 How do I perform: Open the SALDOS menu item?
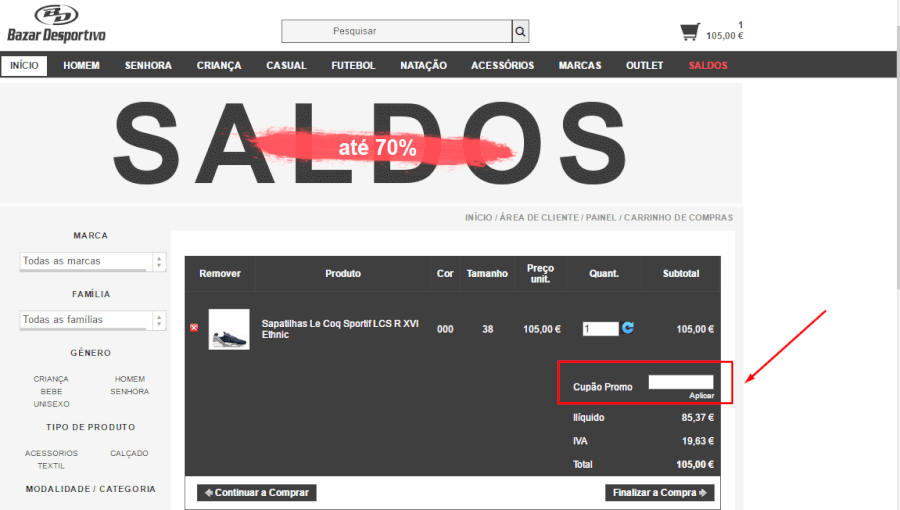(708, 66)
